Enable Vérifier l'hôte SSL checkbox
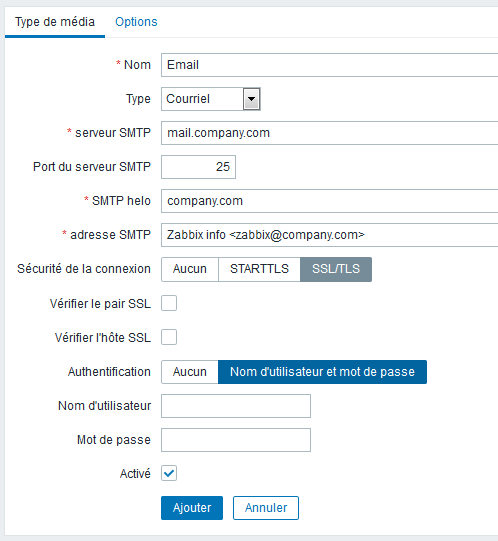 pyautogui.click(x=169, y=337)
